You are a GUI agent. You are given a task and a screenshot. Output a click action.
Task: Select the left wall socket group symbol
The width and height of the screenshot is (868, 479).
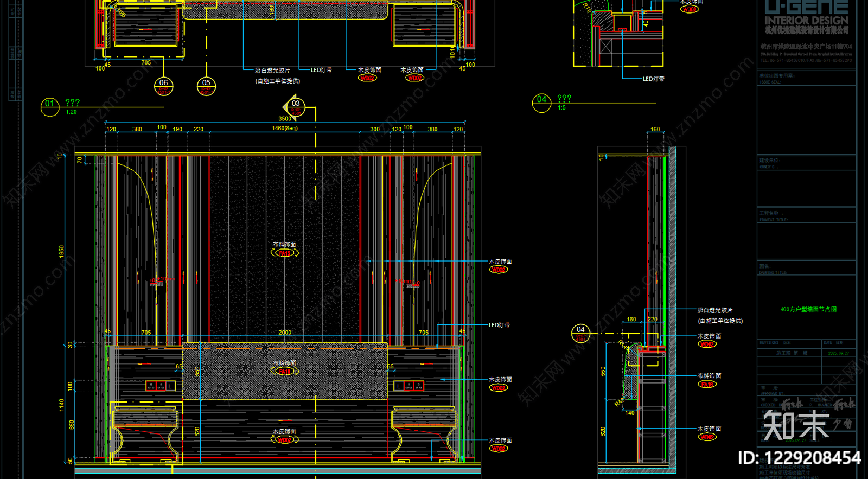pyautogui.click(x=161, y=386)
